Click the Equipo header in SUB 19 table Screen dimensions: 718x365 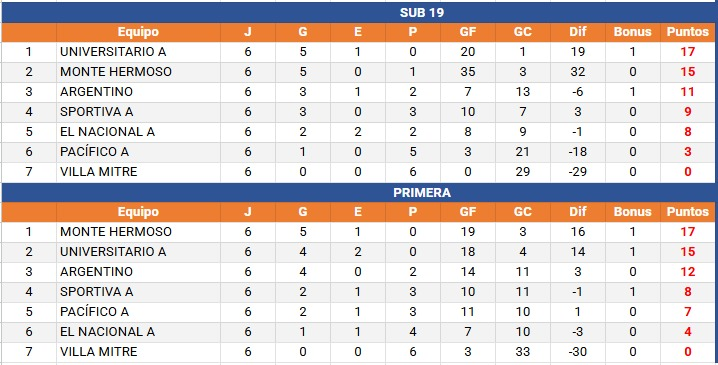138,32
